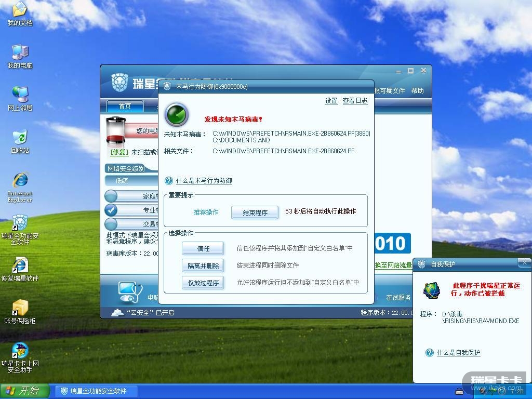Open the 查看日志 link
532x399 pixels.
point(355,101)
